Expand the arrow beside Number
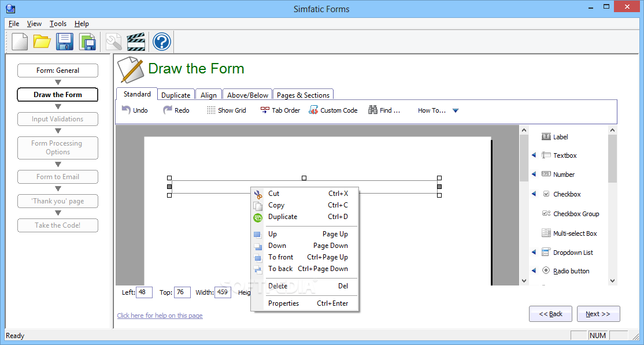Viewport: 644px width, 345px height. 534,174
